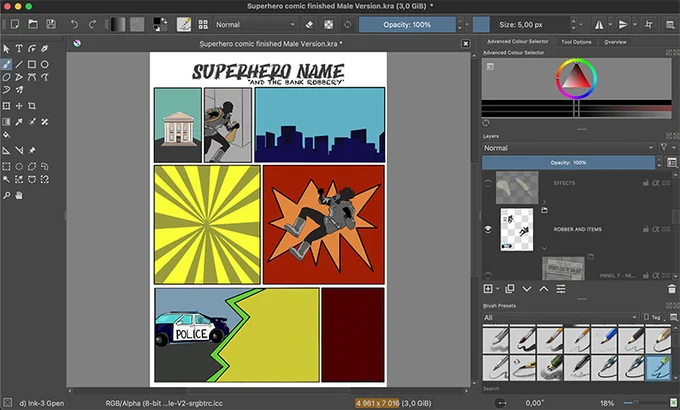Toggle visibility of PANEL 7 layer

488,275
